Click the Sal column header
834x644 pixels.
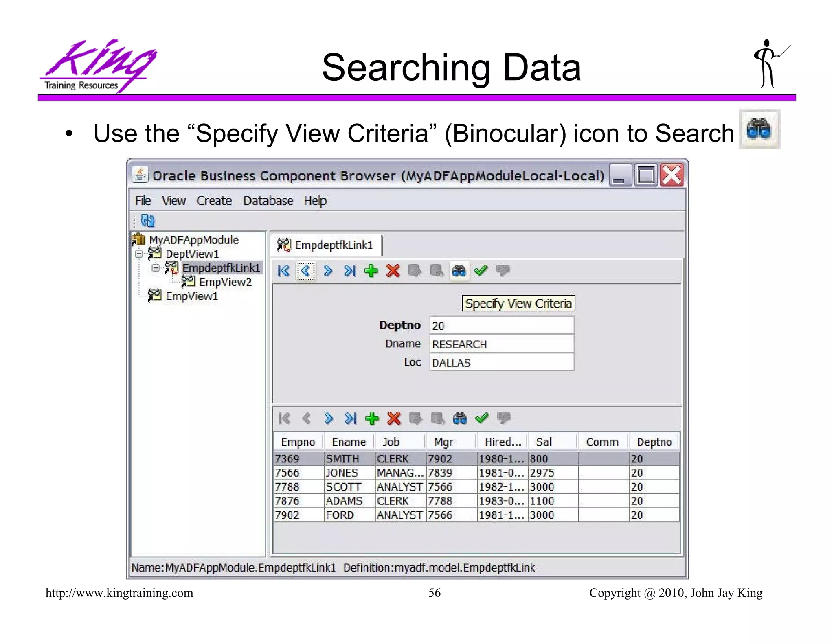tap(553, 442)
